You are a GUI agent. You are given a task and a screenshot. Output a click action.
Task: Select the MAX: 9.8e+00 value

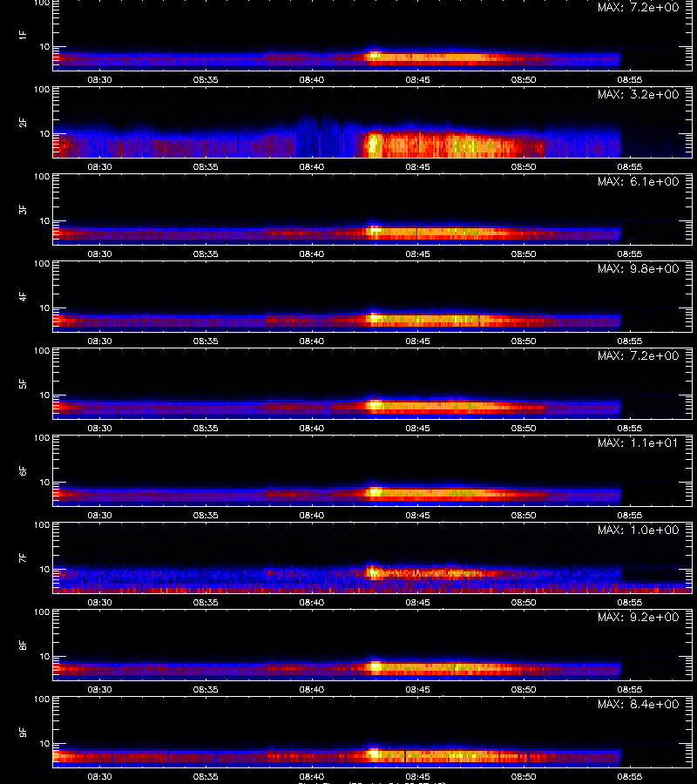point(638,268)
